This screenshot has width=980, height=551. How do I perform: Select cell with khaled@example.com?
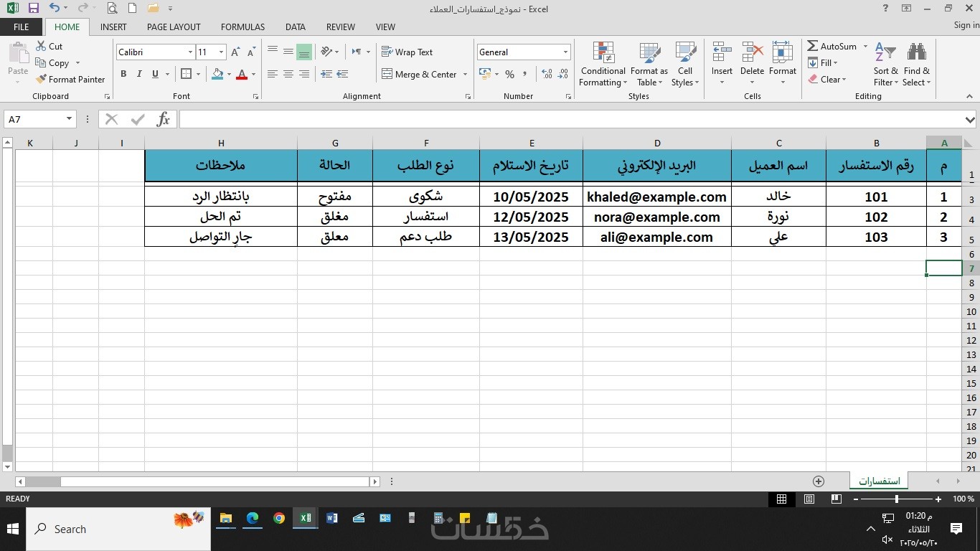[656, 197]
